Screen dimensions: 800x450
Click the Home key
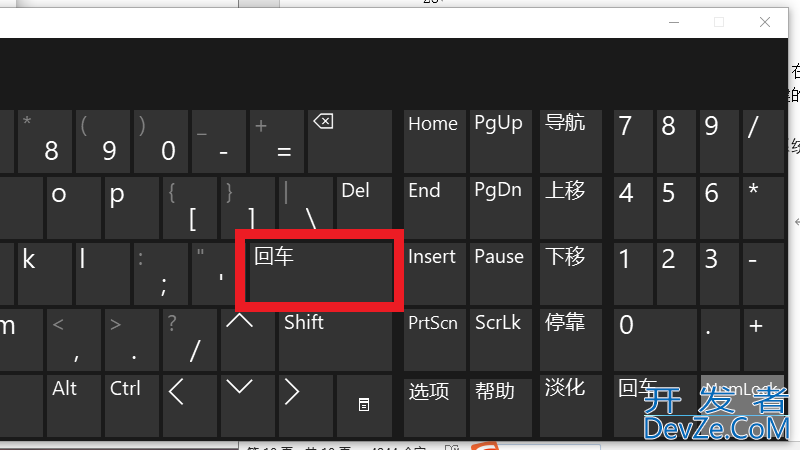click(435, 141)
